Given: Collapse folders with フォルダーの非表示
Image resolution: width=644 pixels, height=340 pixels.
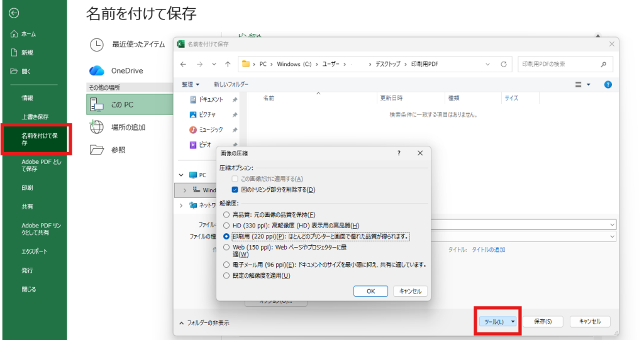Looking at the screenshot, I should pos(204,323).
